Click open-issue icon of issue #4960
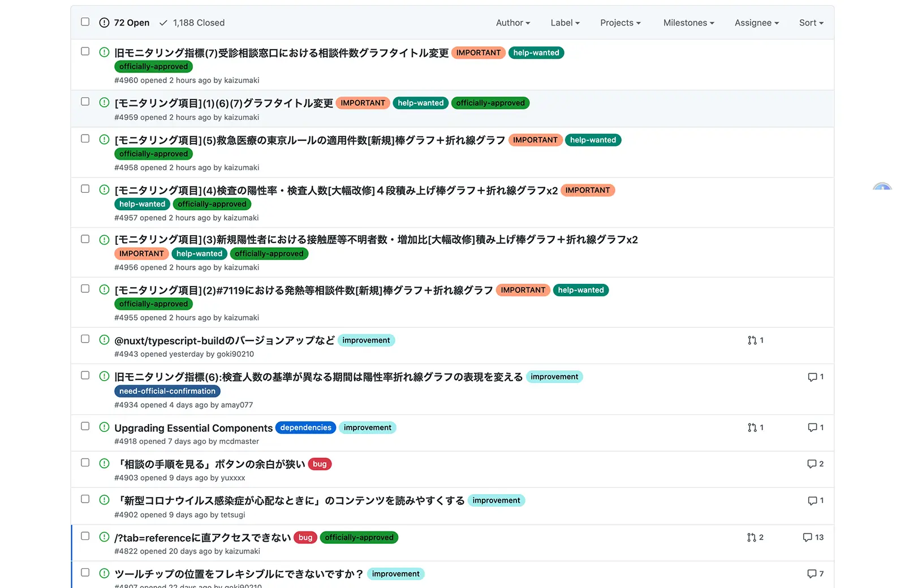905x588 pixels. [104, 52]
